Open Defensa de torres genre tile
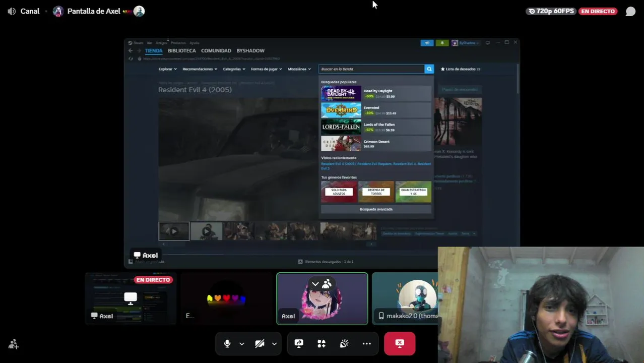This screenshot has width=644, height=363. [x=376, y=192]
